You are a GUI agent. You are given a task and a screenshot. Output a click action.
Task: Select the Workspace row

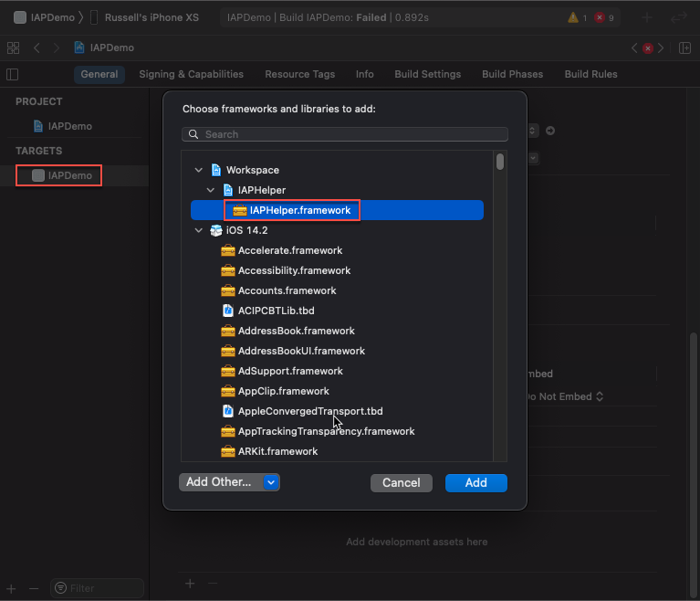point(337,170)
